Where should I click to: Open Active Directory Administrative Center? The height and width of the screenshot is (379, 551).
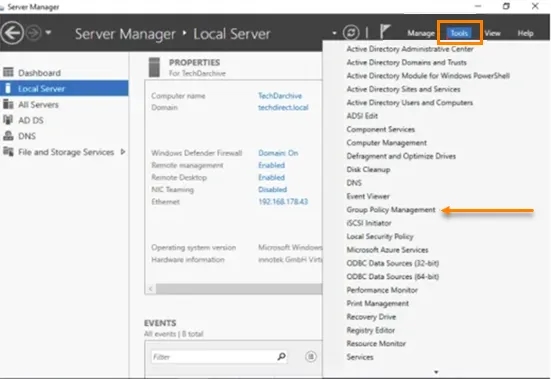point(410,49)
